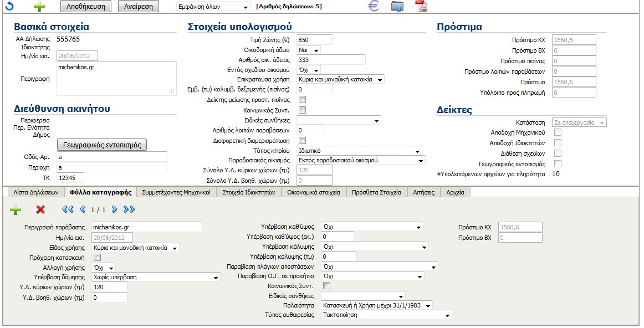Viewport: 644px width, 328px height.
Task: Tick Αποδοχή Μηχανικού checkbox
Action: point(558,132)
